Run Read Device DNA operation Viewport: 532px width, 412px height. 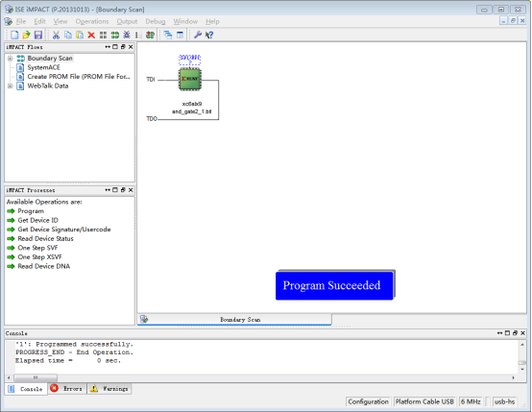tap(44, 266)
